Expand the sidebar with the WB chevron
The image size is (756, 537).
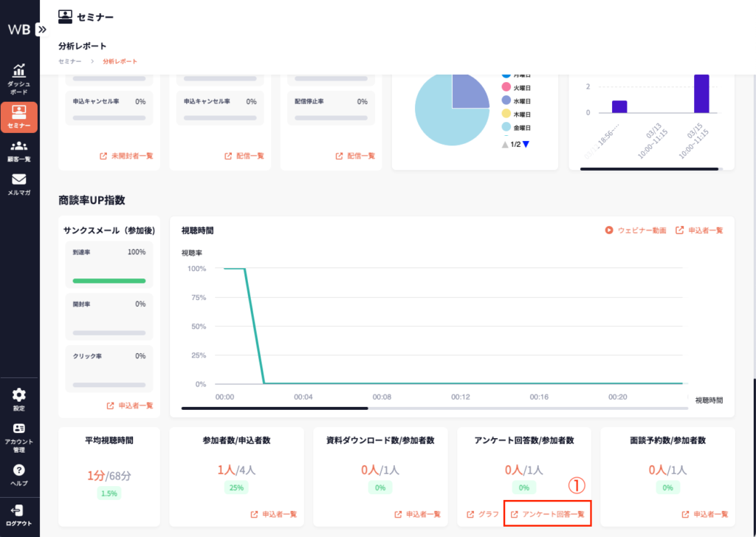[41, 30]
